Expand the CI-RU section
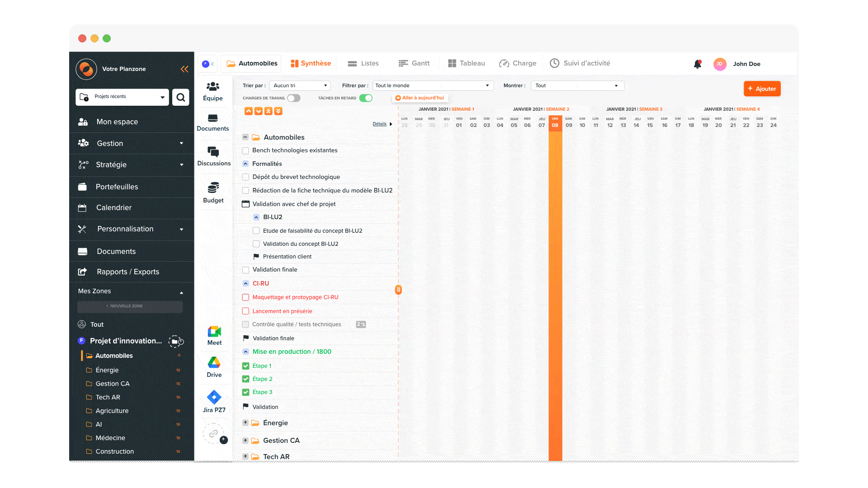Image resolution: width=868 pixels, height=488 pixels. 245,282
